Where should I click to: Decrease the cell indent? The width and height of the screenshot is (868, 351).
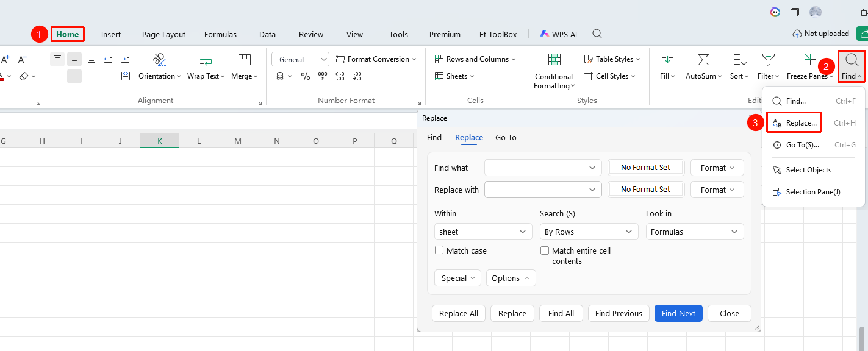click(108, 59)
